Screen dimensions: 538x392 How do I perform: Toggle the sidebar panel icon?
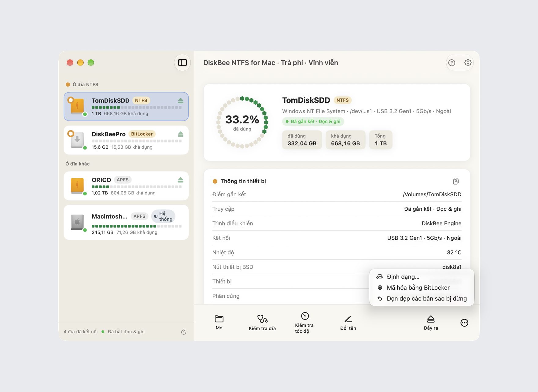coord(182,63)
